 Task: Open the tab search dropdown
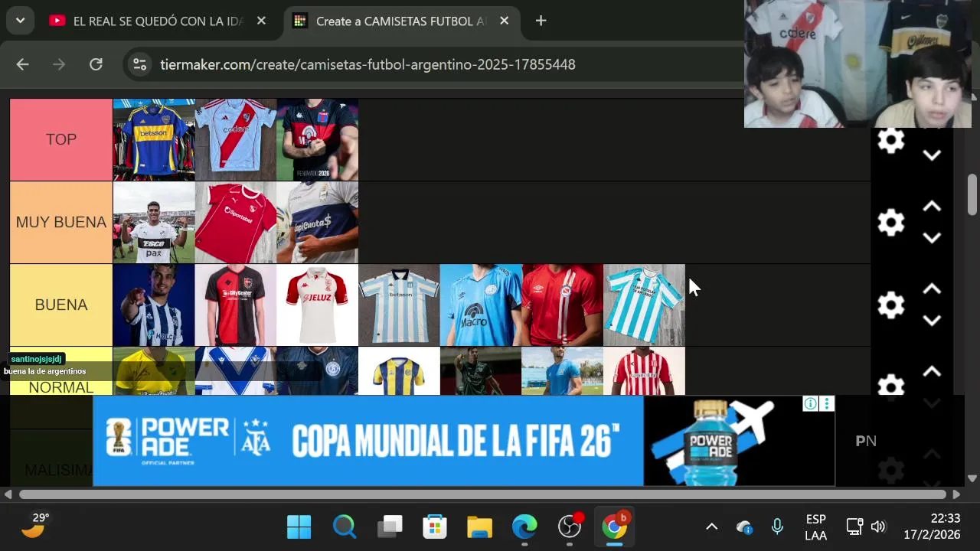(20, 21)
